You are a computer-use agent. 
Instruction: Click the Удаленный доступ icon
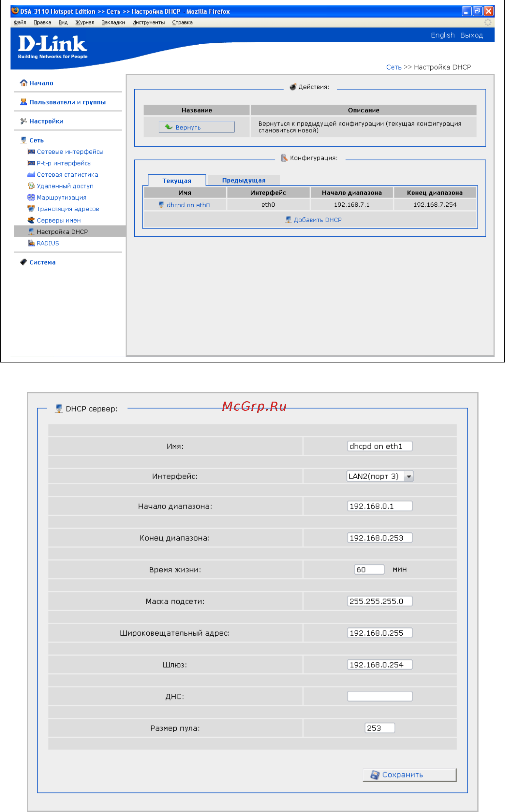pos(31,185)
